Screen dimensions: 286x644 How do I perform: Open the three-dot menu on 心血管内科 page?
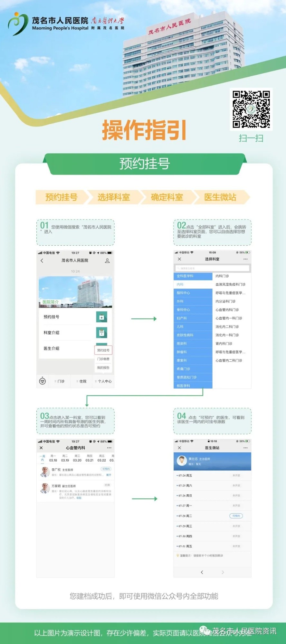(x=109, y=448)
